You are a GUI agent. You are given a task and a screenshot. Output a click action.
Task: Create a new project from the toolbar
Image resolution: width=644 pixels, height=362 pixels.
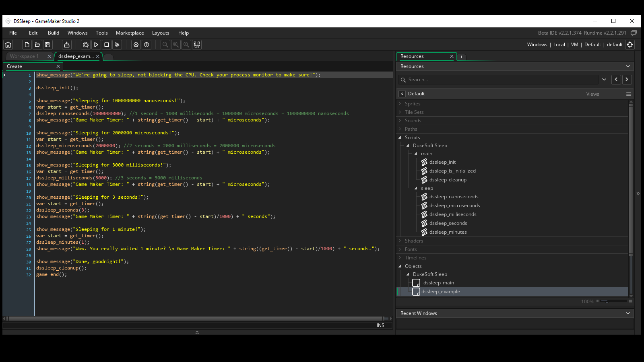pyautogui.click(x=27, y=45)
